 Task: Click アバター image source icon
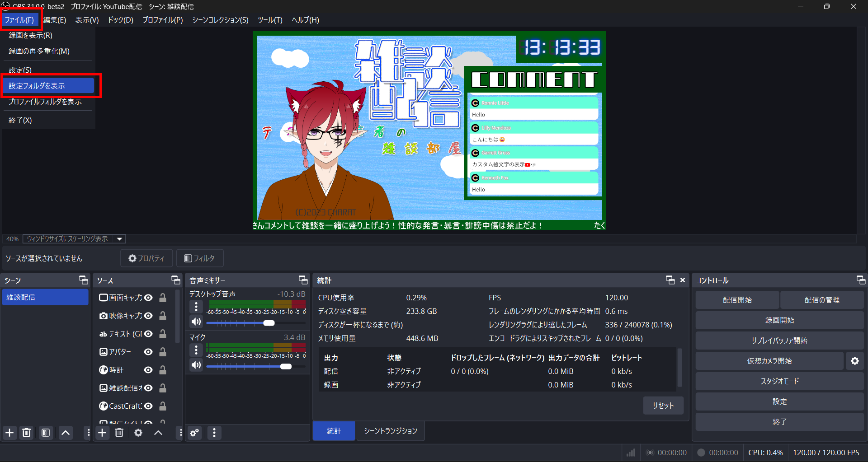click(104, 352)
